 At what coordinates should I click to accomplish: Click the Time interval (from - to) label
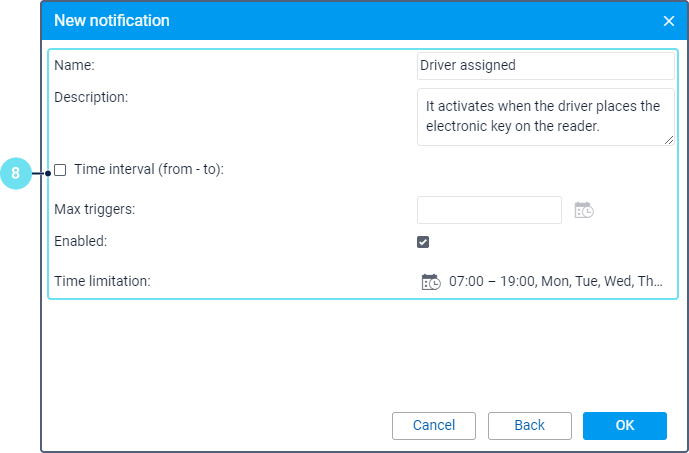148,170
